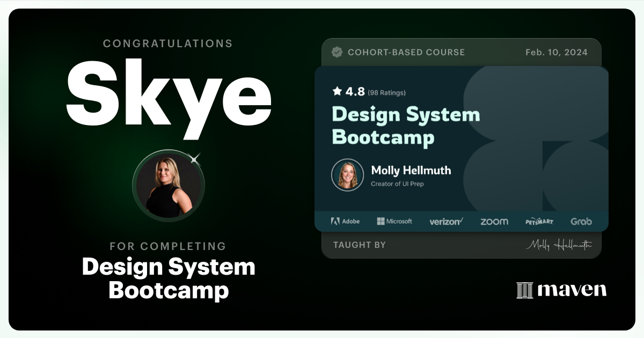The width and height of the screenshot is (644, 338).
Task: Select the Grab company logo
Action: pos(582,221)
